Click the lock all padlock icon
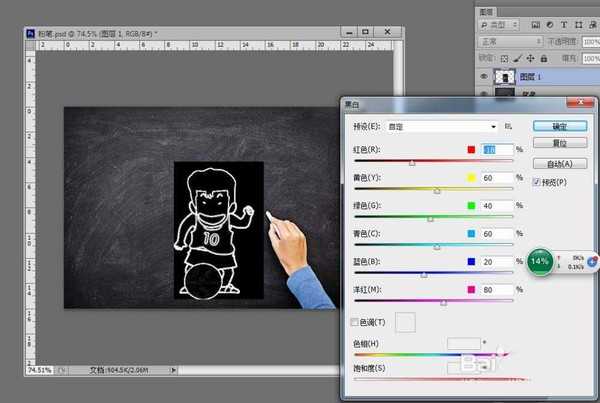Viewport: 600px width, 403px height. click(x=541, y=58)
